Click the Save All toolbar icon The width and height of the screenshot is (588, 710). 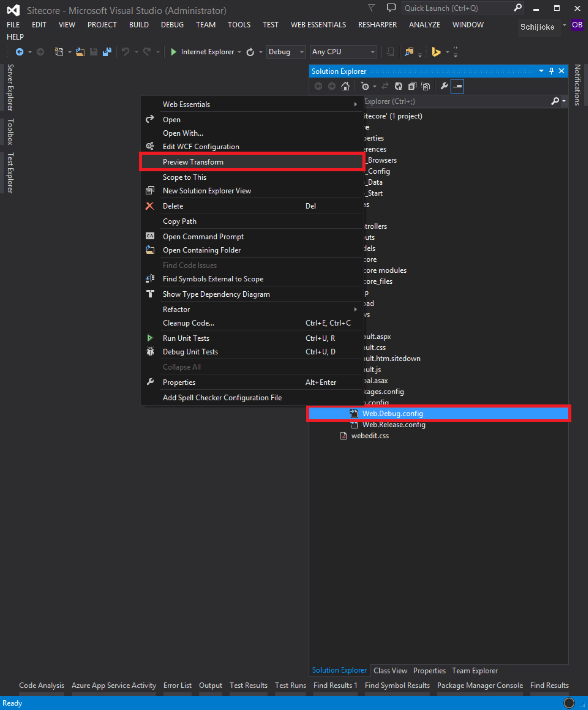coord(107,52)
